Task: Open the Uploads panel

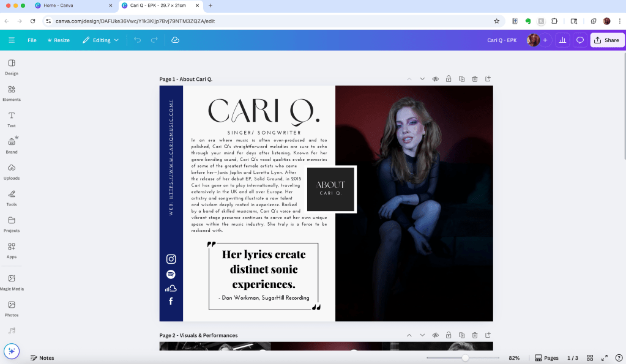Action: 11,171
